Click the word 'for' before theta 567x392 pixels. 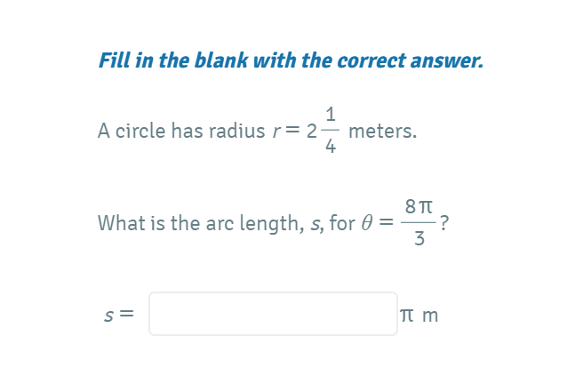click(x=342, y=223)
